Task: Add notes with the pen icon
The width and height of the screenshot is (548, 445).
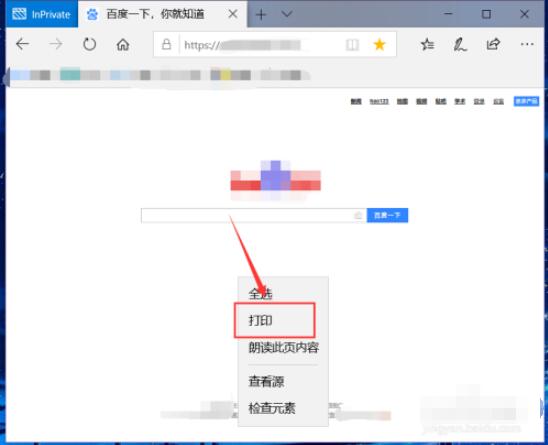Action: pyautogui.click(x=460, y=44)
